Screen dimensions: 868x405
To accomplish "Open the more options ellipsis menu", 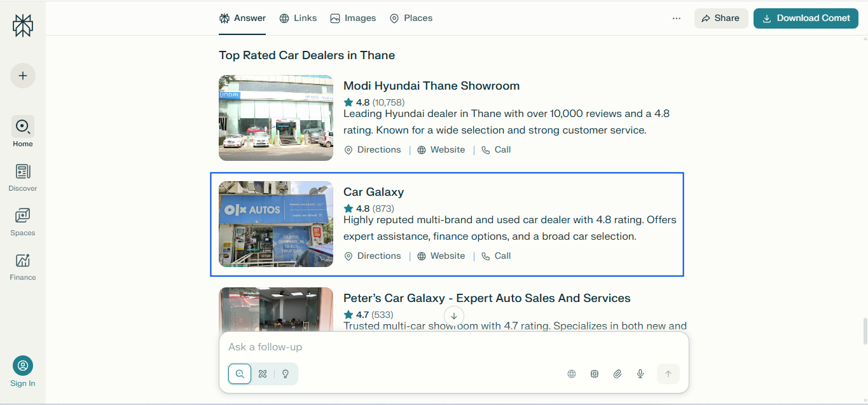I will pyautogui.click(x=676, y=18).
